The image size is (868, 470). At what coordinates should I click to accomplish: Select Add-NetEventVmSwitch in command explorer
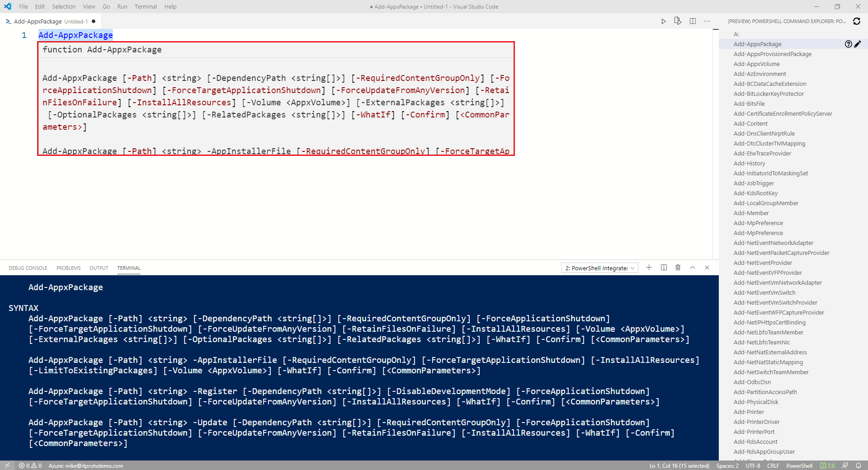coord(764,292)
